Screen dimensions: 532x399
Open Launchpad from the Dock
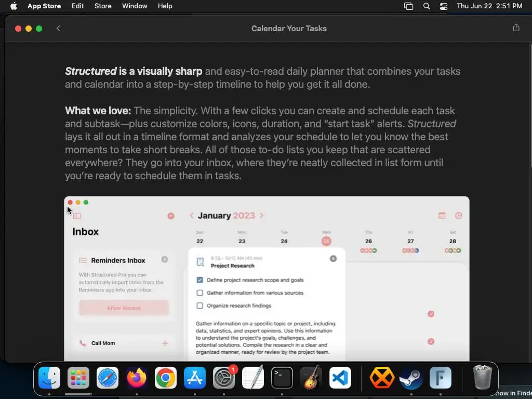[x=78, y=378]
